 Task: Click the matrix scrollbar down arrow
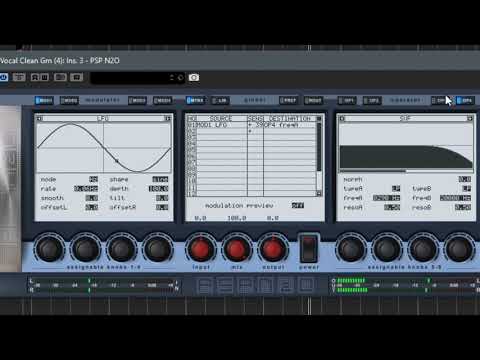pos(319,193)
